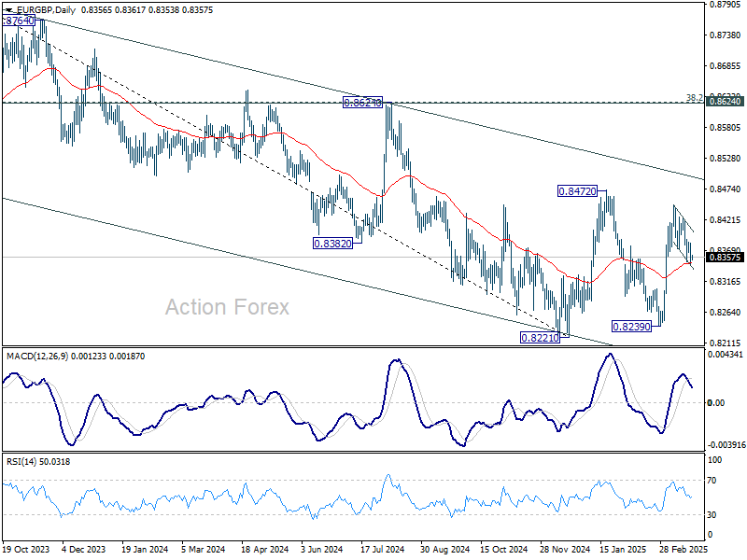Screen dimensions: 747x560
Task: Click the 28 Nov 2024 date label
Action: click(x=565, y=549)
